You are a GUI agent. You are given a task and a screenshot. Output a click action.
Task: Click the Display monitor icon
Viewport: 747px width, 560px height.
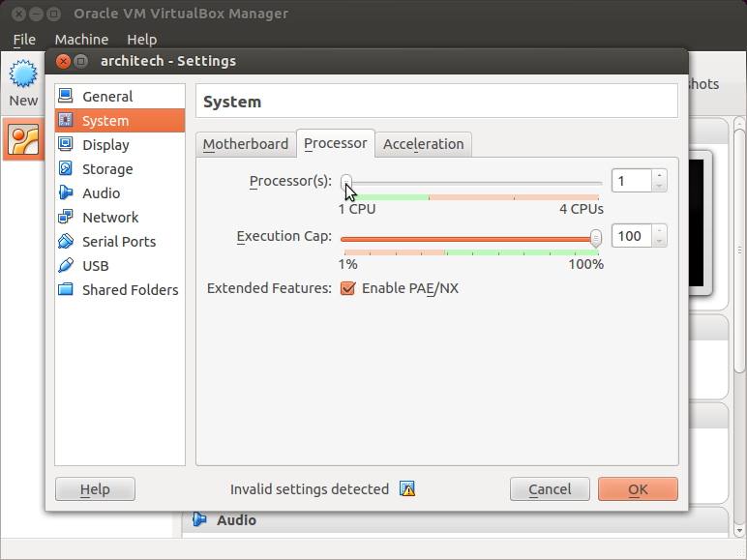pyautogui.click(x=66, y=144)
